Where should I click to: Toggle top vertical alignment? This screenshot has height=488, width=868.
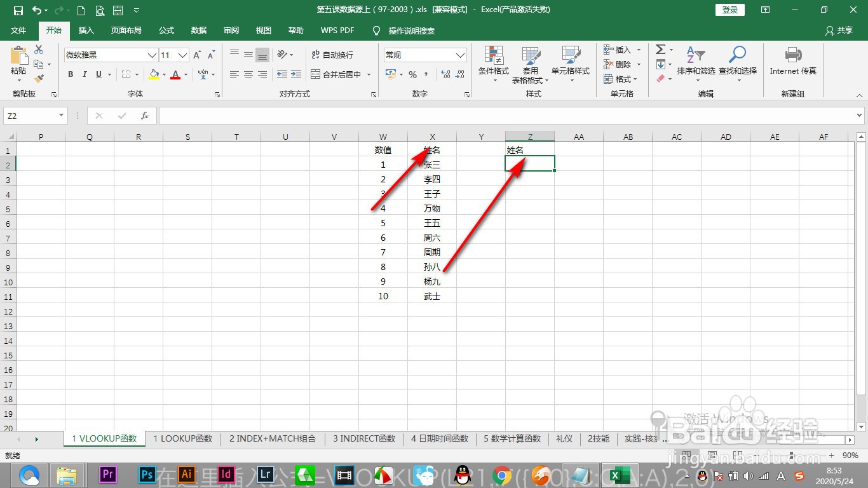(234, 55)
